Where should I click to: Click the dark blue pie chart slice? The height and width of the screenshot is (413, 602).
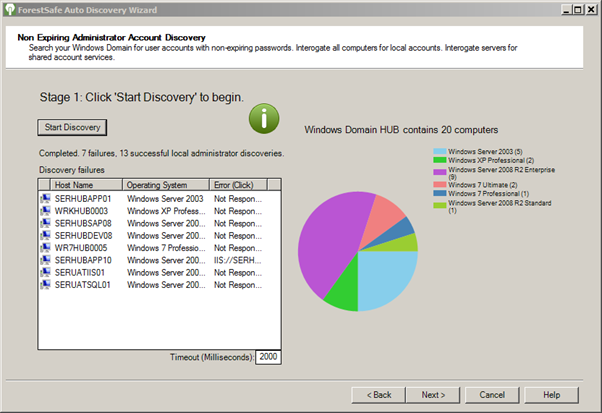click(397, 231)
